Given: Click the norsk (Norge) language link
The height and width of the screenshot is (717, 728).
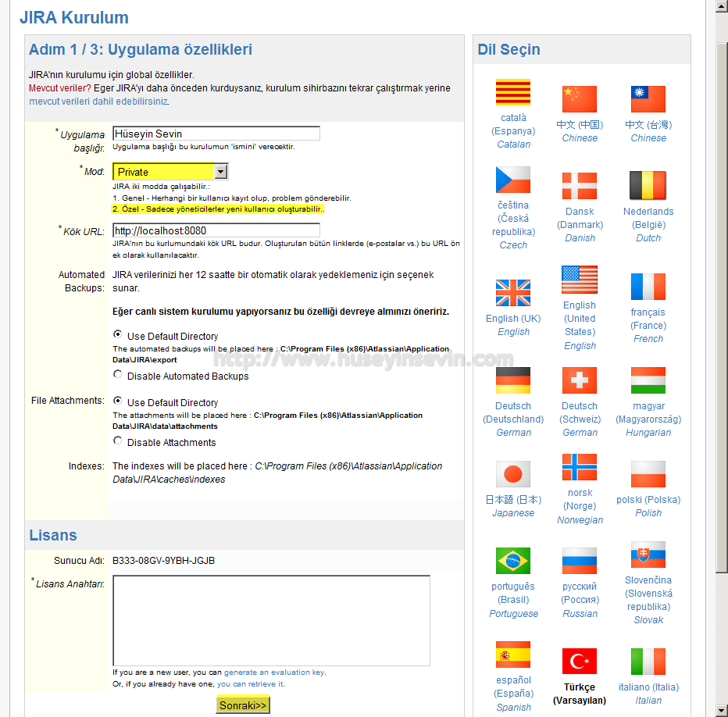Looking at the screenshot, I should pyautogui.click(x=580, y=499).
